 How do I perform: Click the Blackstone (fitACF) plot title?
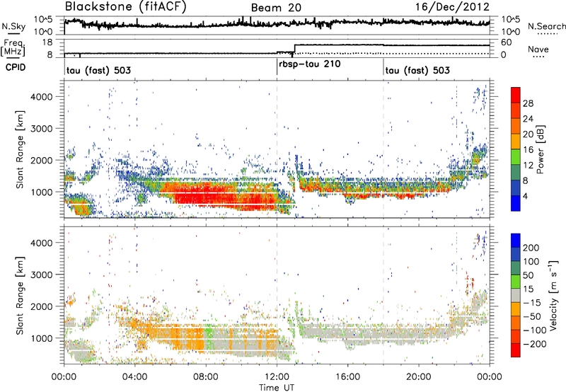coord(126,6)
